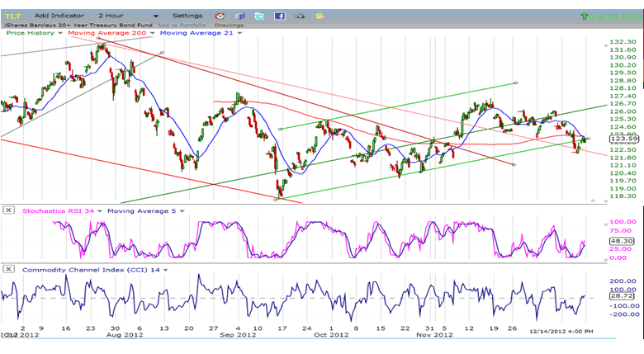Viewport: 644px width, 354px height.
Task: Click the blue book icon in toolbar
Action: tap(240, 16)
